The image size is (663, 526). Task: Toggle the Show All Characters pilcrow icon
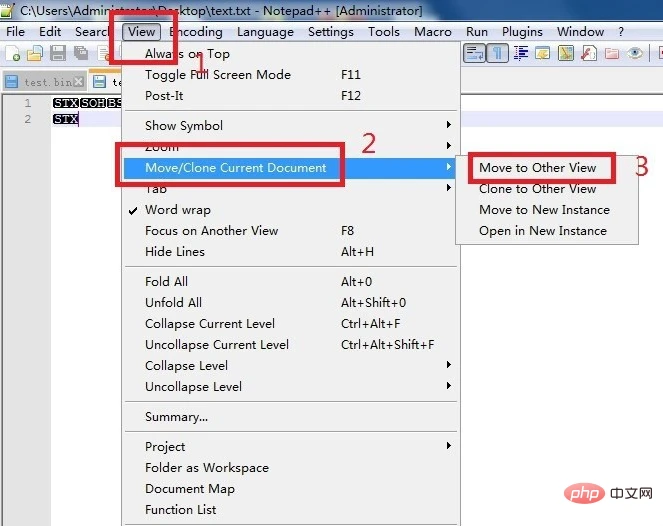497,53
